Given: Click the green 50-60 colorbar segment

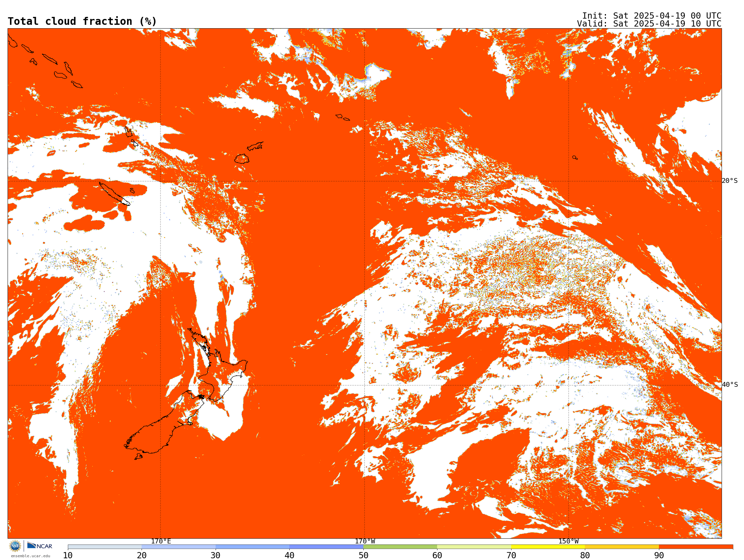Looking at the screenshot, I should [400, 547].
